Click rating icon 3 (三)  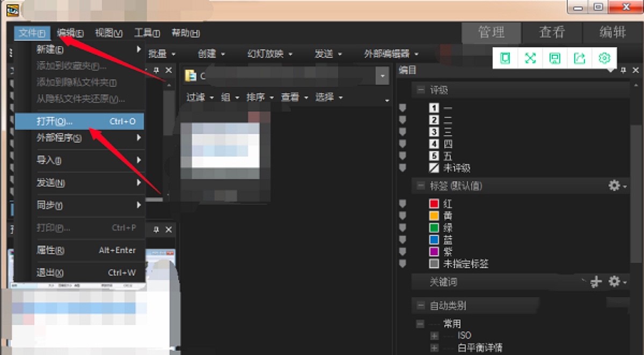point(434,132)
